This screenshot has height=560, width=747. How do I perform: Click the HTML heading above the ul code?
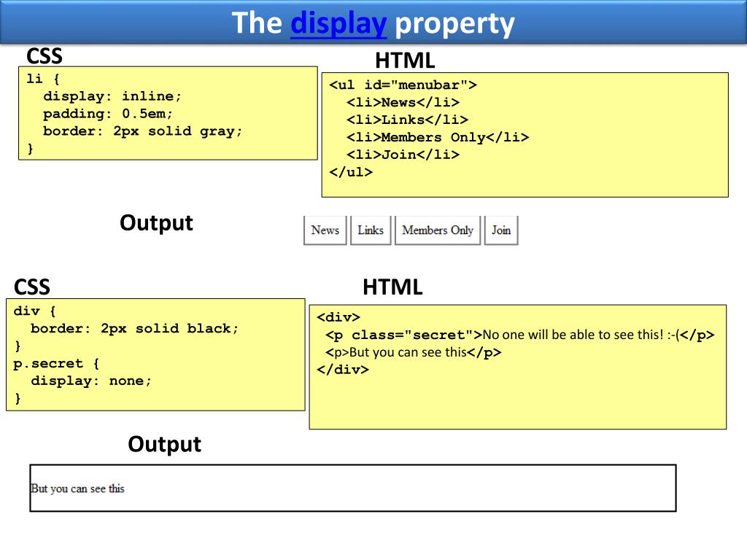(405, 61)
